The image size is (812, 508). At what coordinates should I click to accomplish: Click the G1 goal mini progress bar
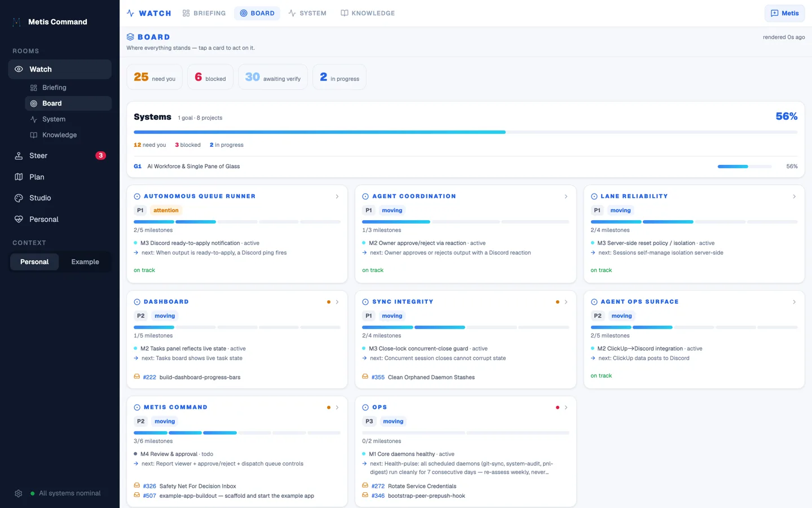click(x=744, y=167)
